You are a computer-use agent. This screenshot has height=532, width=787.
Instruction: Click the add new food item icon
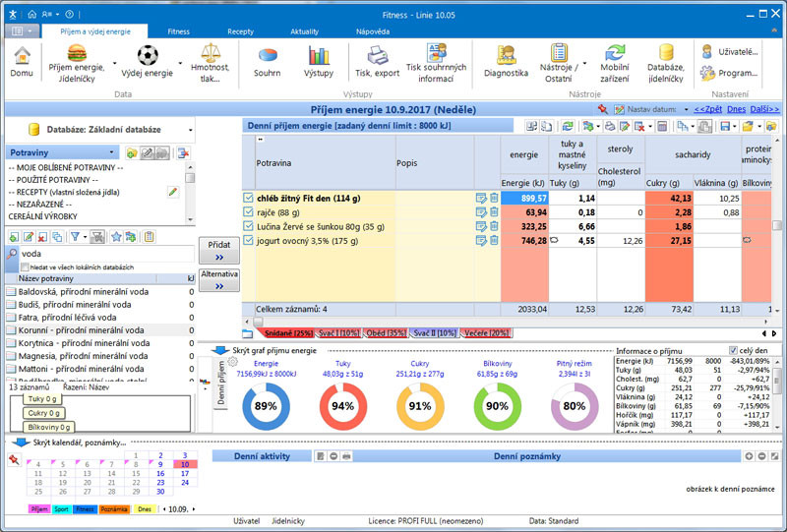point(14,236)
